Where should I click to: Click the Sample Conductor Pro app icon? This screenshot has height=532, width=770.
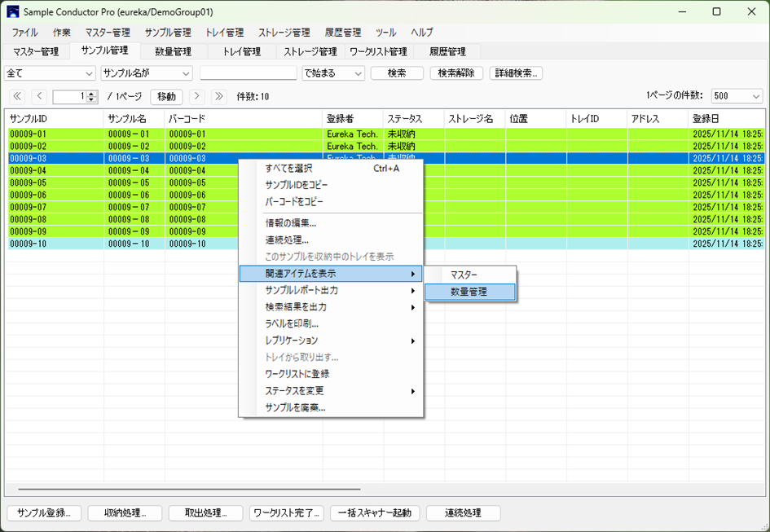point(13,11)
